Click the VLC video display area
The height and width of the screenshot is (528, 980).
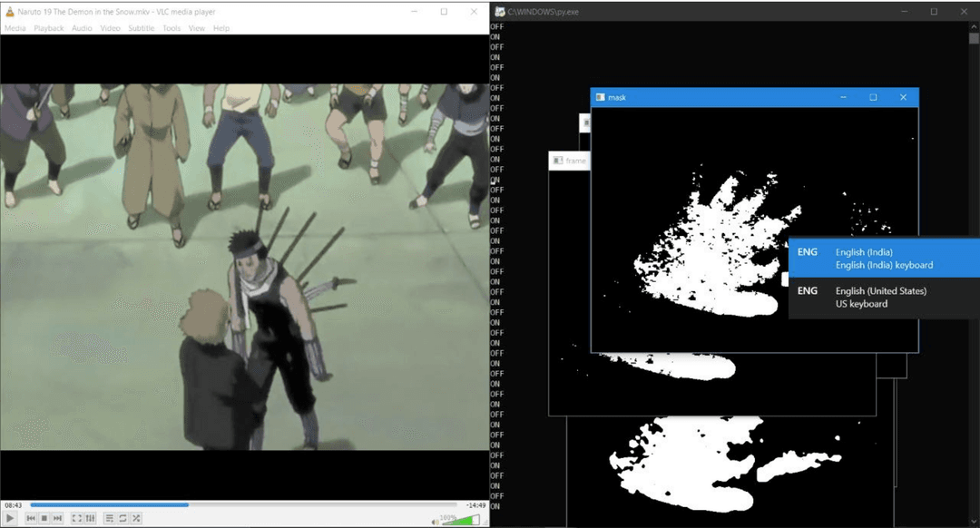click(x=244, y=267)
